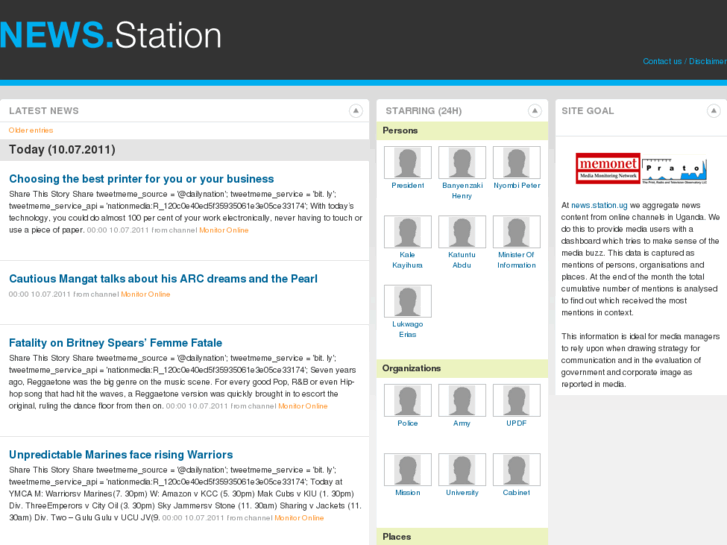Select the Places section header
727x545 pixels.
point(462,537)
